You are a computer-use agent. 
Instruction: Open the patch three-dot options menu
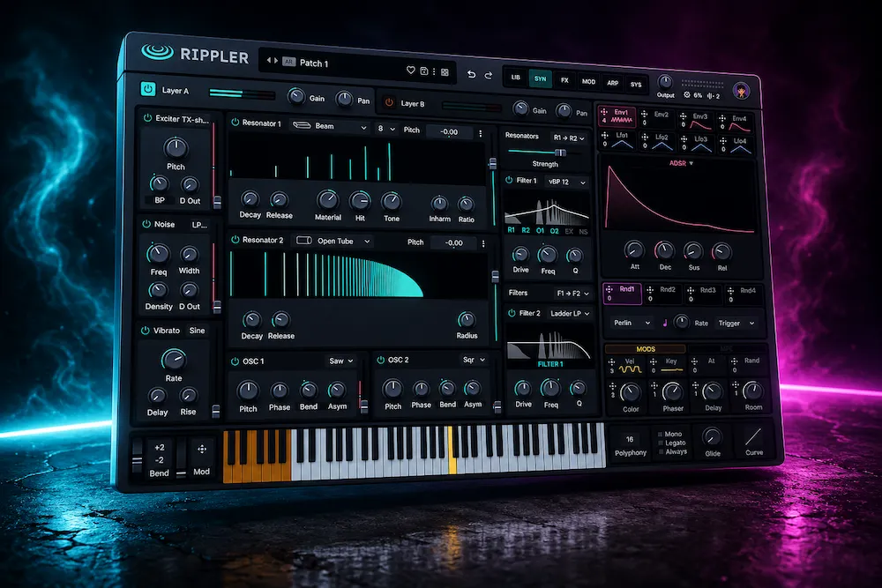(434, 71)
